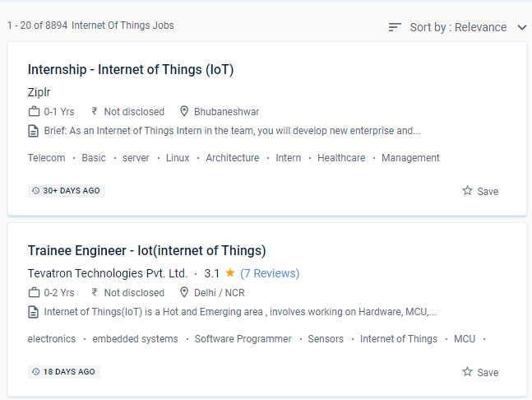Click the clock icon on 18 DAYS AGO
The width and height of the screenshot is (532, 400).
coord(35,372)
